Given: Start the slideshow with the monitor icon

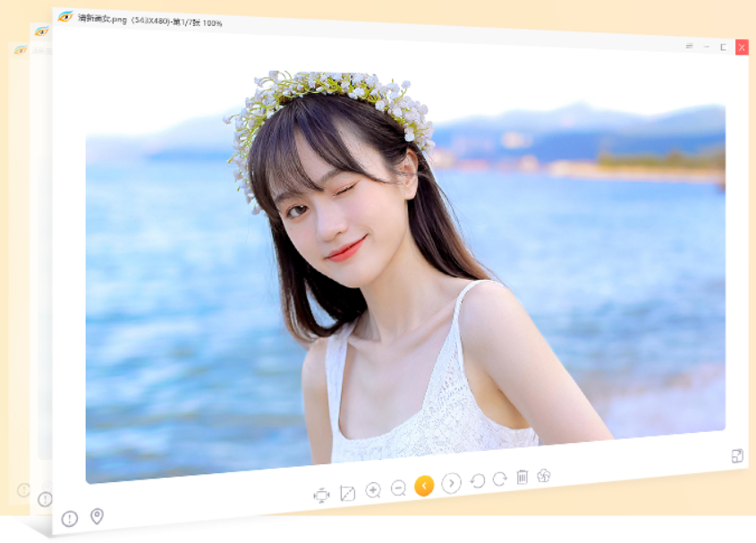Looking at the screenshot, I should click(321, 495).
